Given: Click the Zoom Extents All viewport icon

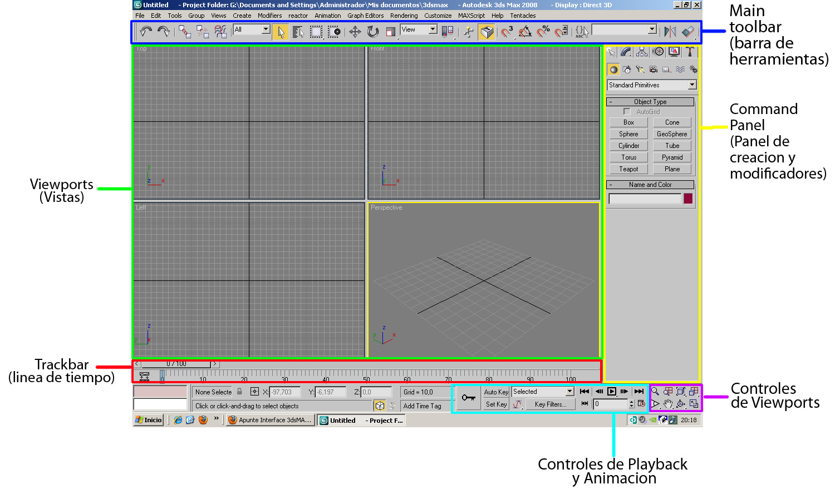Looking at the screenshot, I should (x=694, y=392).
